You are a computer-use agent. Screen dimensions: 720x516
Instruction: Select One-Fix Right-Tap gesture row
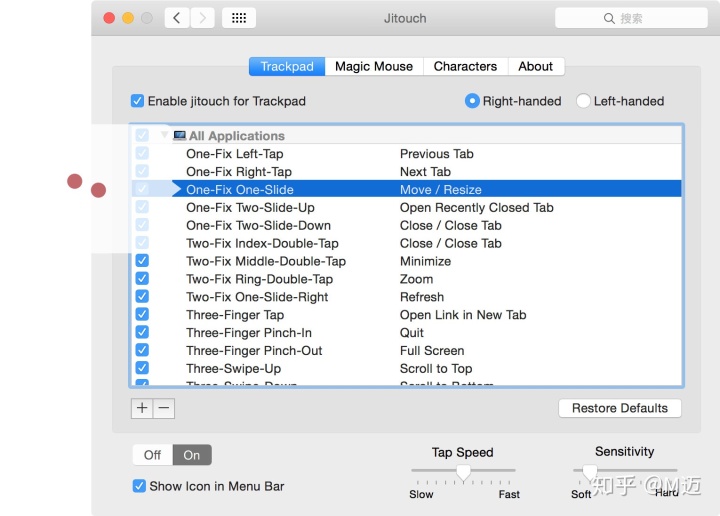(x=406, y=172)
